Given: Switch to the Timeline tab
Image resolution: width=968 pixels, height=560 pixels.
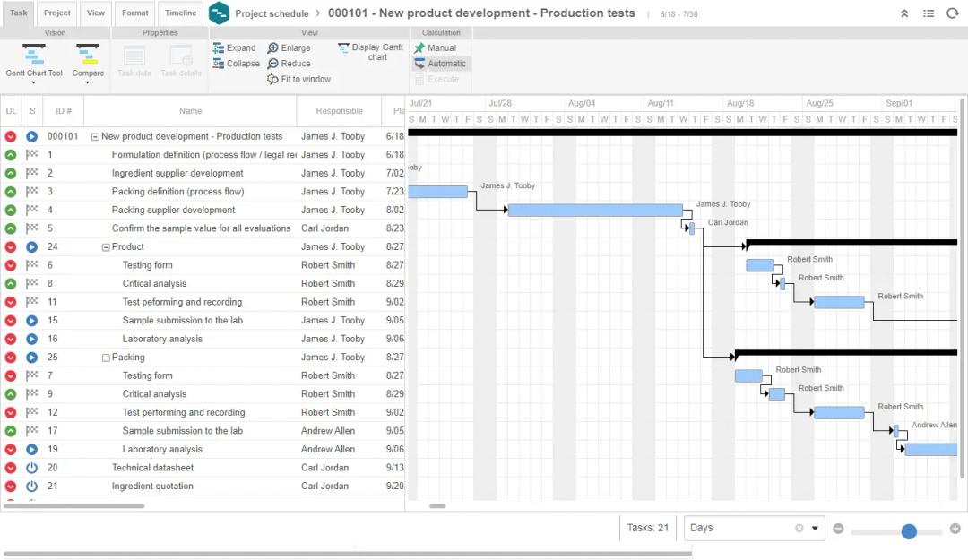Looking at the screenshot, I should [180, 13].
